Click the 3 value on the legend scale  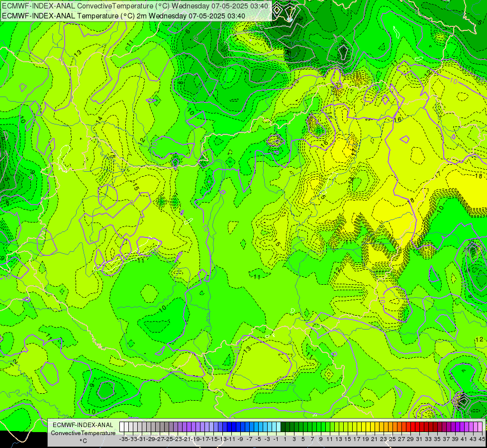[x=294, y=439]
